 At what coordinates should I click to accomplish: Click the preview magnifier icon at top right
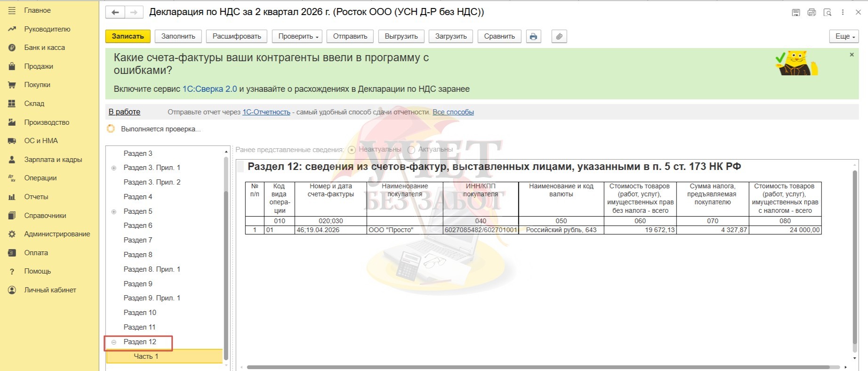[x=827, y=13]
